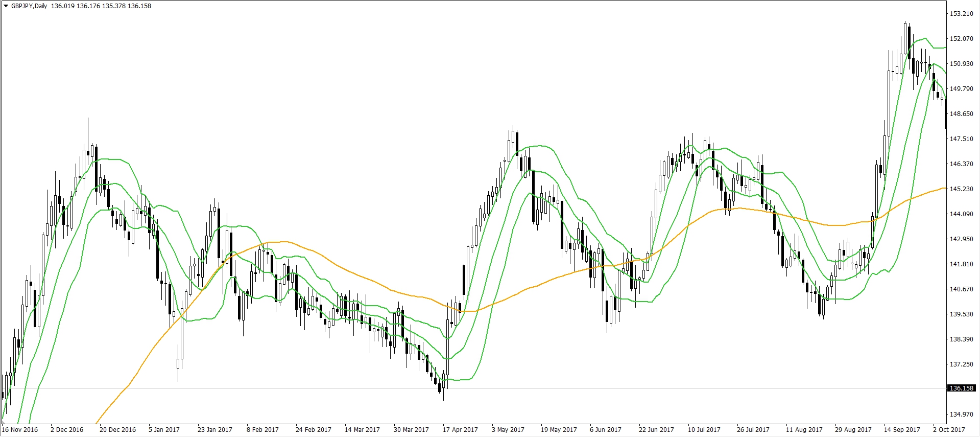Select the 153.210 price axis label
The height and width of the screenshot is (437, 980).
click(961, 14)
